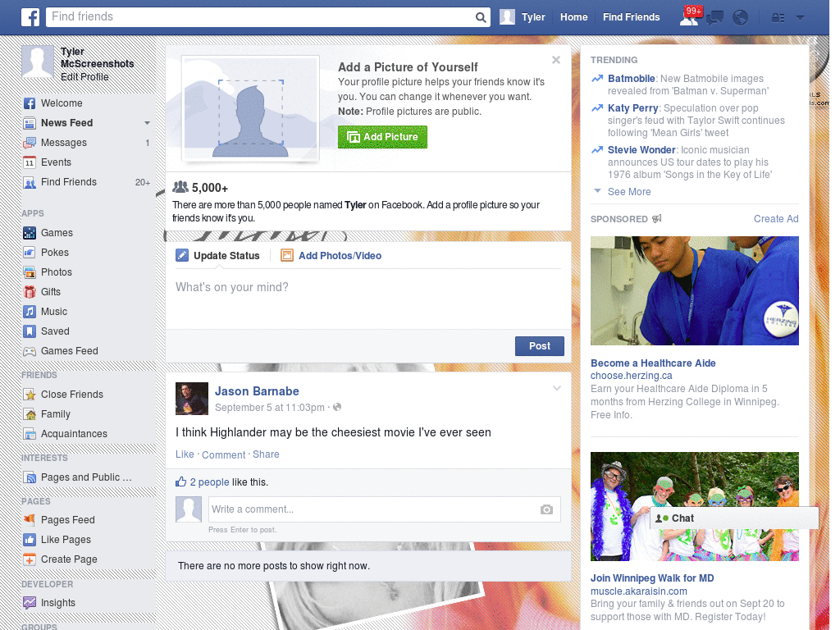Screen dimensions: 840x630
Task: Click Jason Barnabe's profile thumbnail
Action: point(192,399)
